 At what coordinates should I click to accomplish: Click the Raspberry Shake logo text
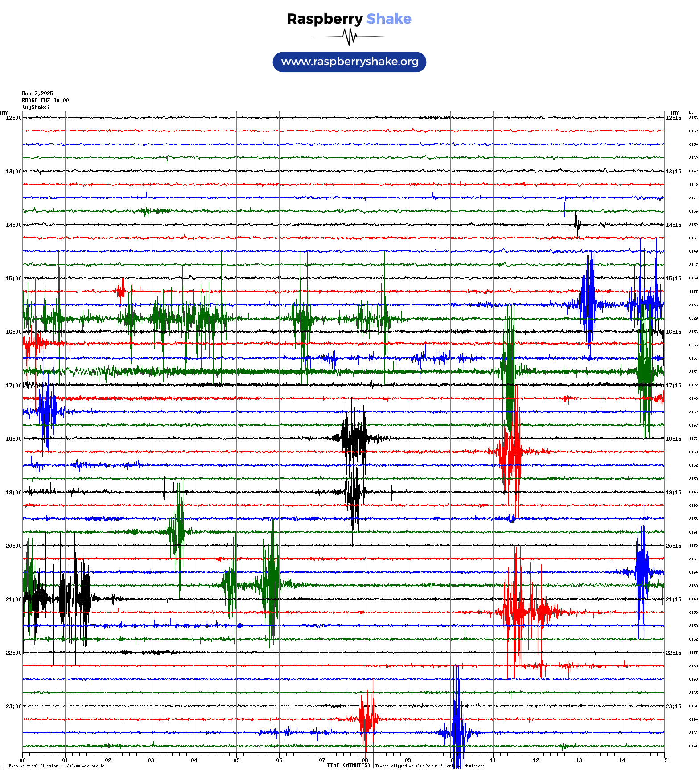click(x=349, y=19)
